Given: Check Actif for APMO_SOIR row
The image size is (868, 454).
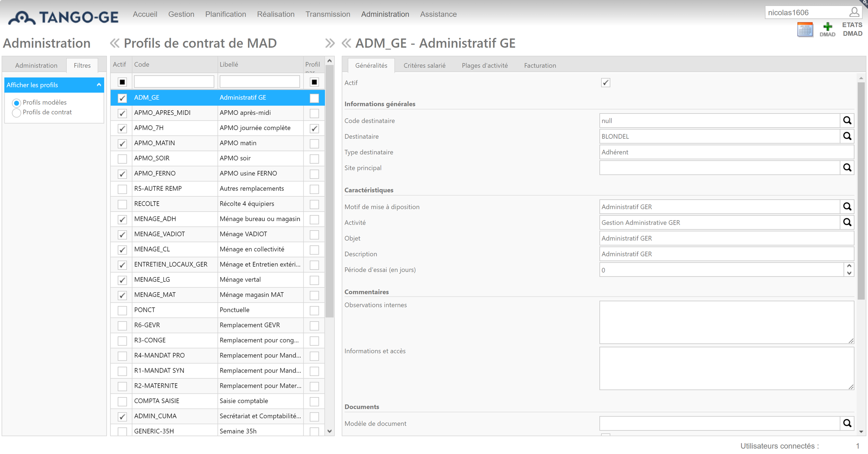Looking at the screenshot, I should (122, 159).
